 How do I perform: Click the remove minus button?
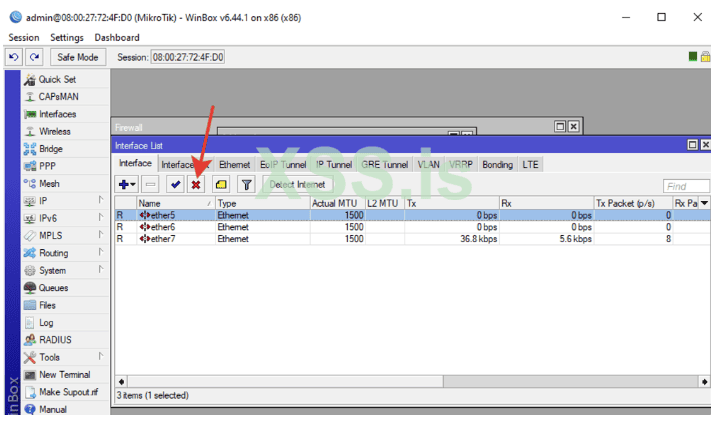150,185
